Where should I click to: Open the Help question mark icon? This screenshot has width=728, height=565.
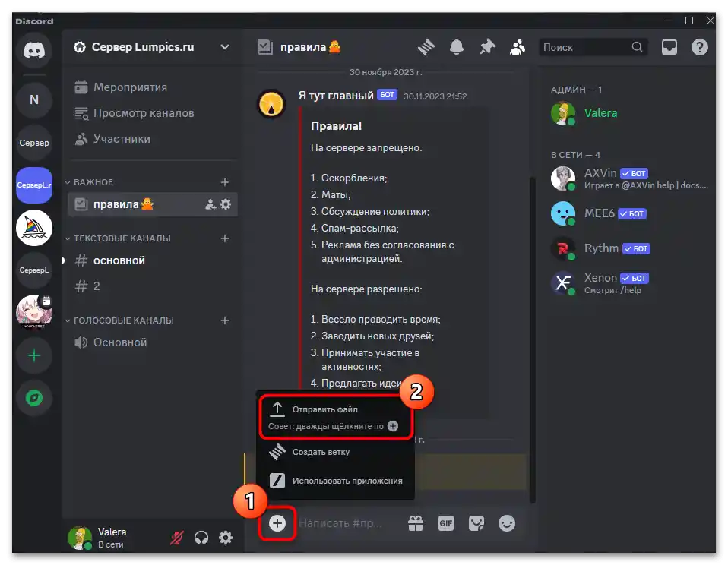[700, 47]
